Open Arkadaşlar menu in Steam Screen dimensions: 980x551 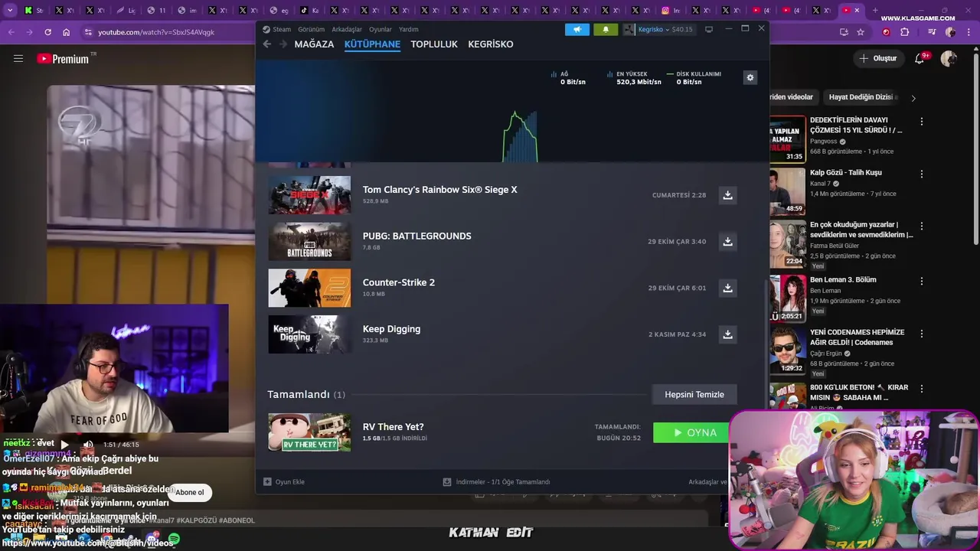click(347, 29)
